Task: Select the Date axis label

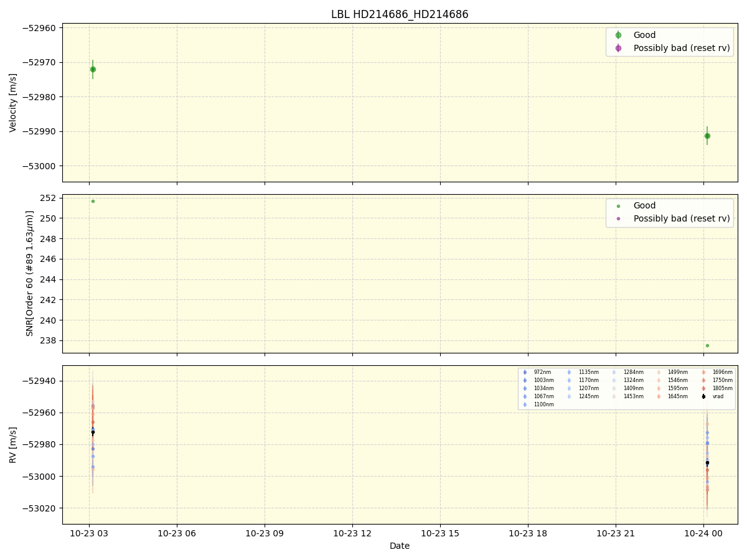Action: point(399,546)
